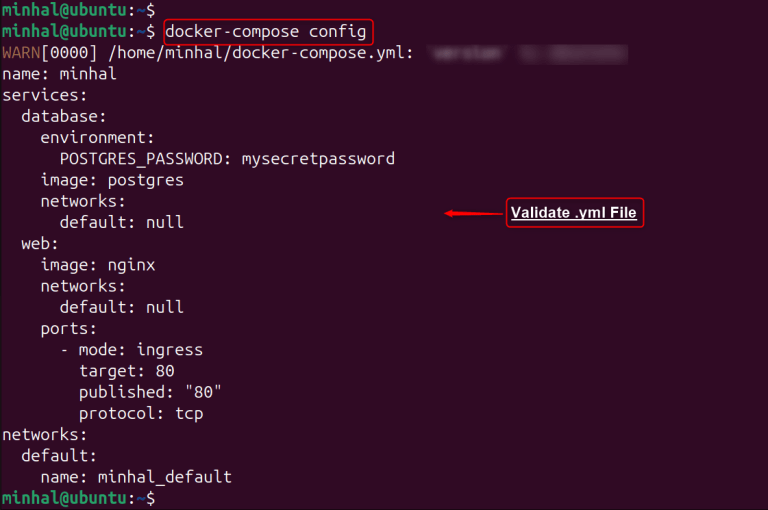Click the "published: "80"" line
768x510 pixels.
point(150,392)
